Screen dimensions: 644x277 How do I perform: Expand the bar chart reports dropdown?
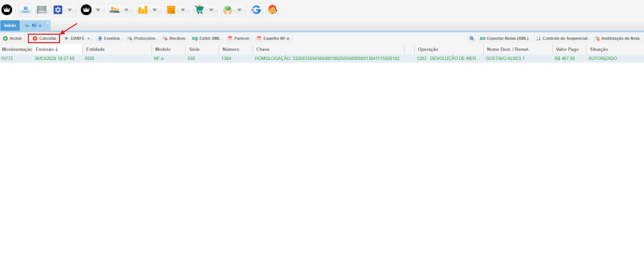pos(155,10)
